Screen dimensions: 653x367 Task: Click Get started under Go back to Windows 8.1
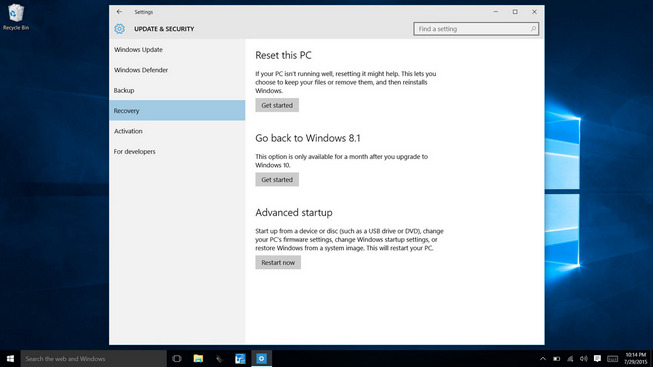277,180
